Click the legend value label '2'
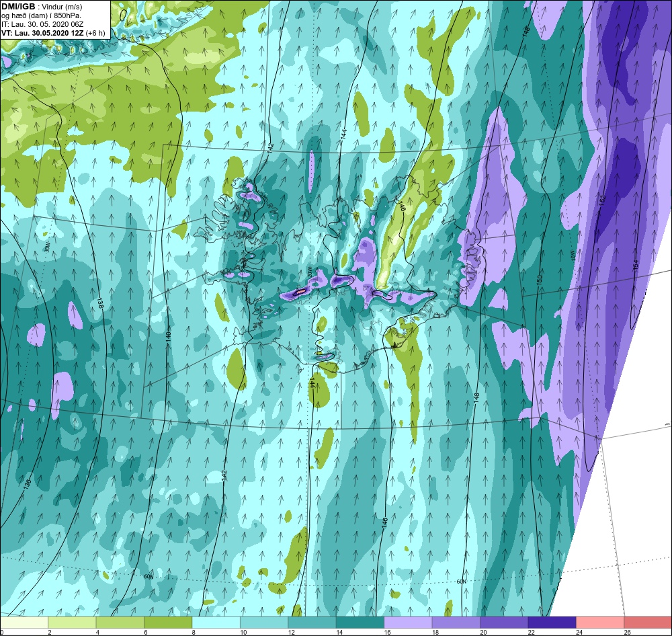 pos(50,632)
